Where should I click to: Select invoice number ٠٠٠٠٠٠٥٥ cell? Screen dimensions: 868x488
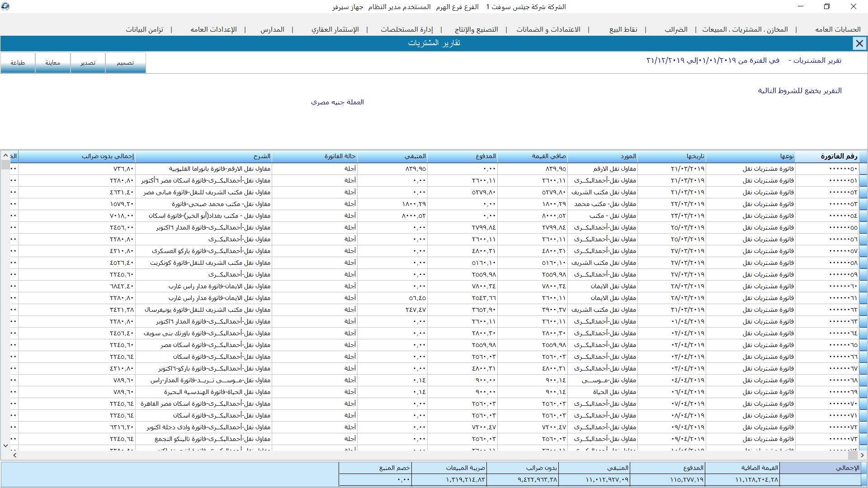click(827, 227)
